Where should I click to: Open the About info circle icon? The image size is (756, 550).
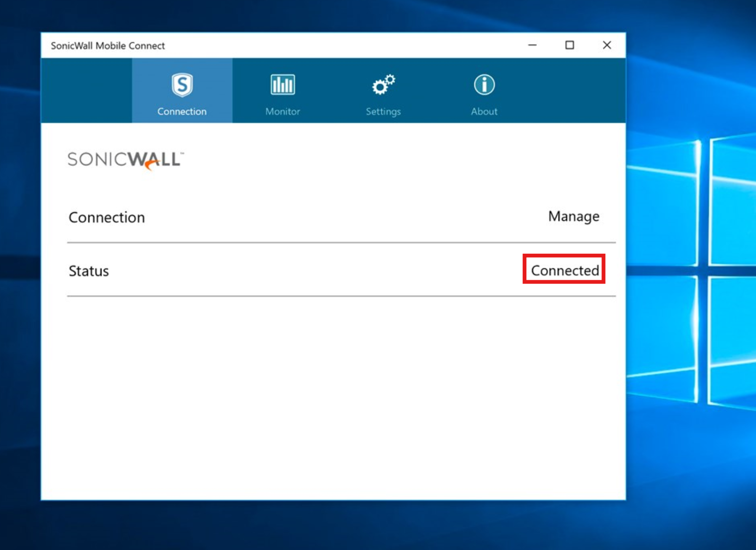click(484, 86)
